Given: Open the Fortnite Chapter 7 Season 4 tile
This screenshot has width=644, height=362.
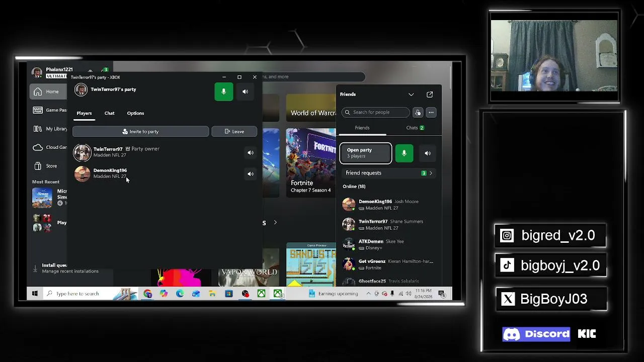Looking at the screenshot, I should pos(310,162).
